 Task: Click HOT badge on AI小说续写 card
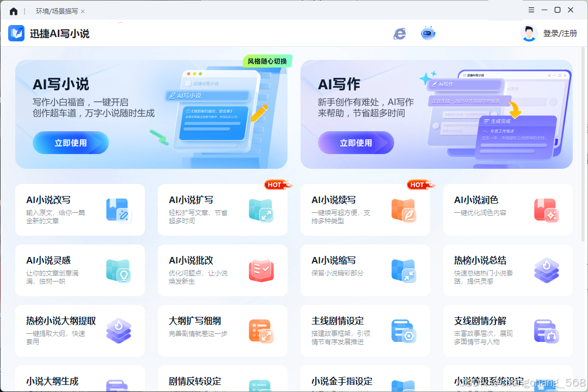pos(421,185)
